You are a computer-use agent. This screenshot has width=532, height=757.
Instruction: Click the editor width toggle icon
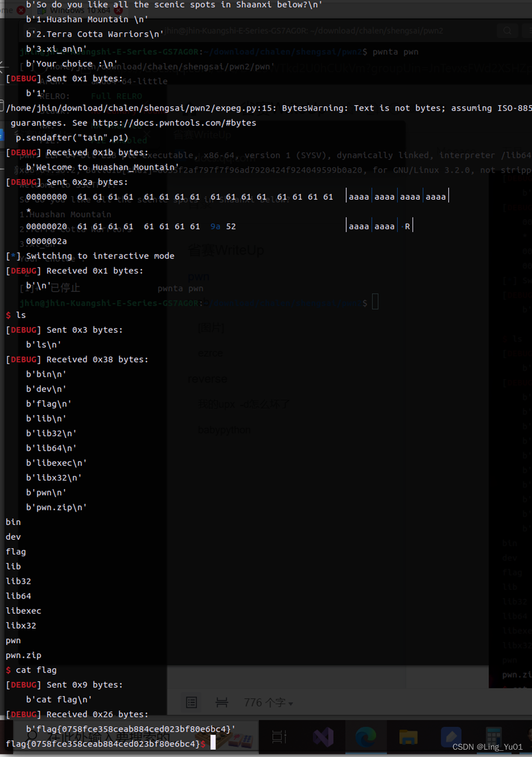(222, 702)
